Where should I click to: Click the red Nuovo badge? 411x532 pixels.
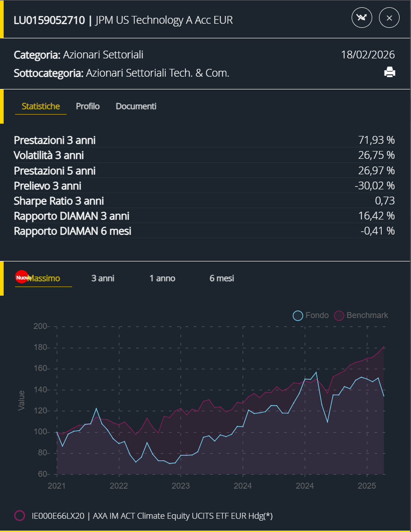(21, 277)
